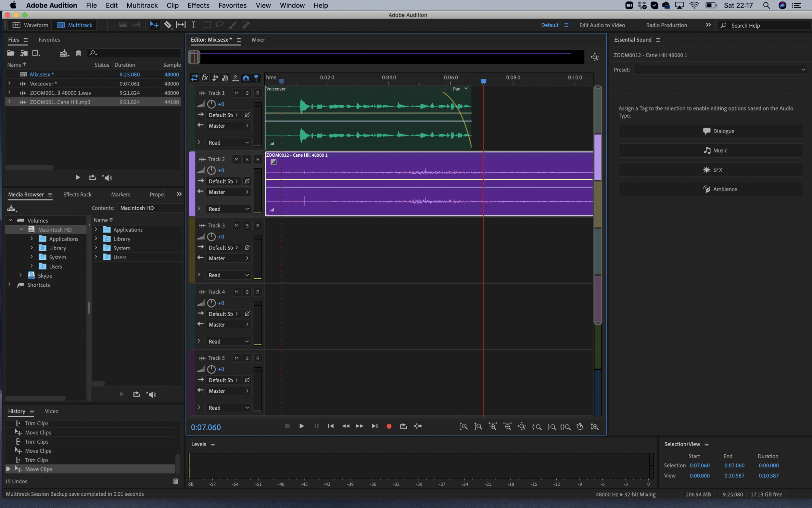Click Fast Forward in transport

coord(360,426)
